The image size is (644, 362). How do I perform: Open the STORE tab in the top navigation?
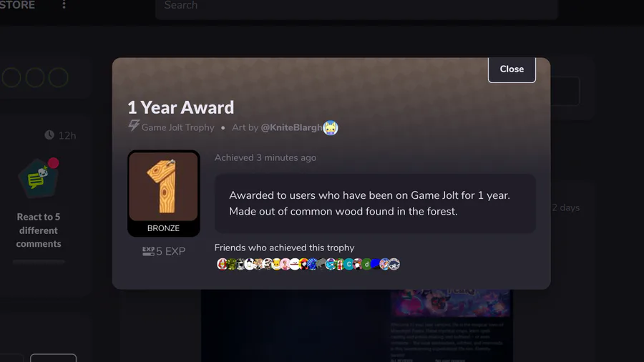[17, 5]
